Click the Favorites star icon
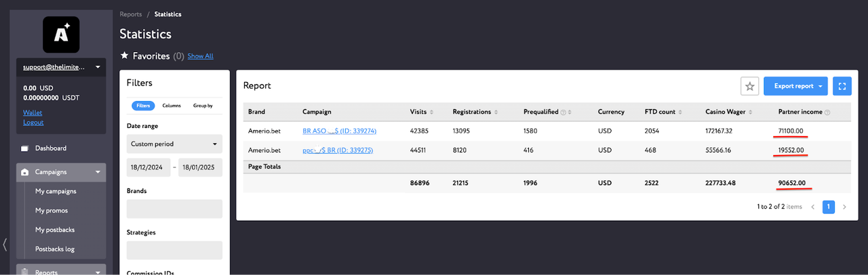Screen dimensions: 868x275 [124, 56]
